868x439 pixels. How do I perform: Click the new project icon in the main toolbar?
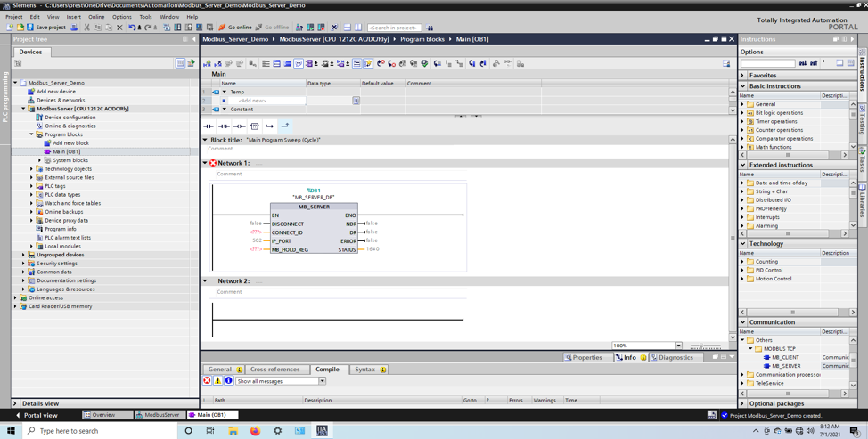coord(10,27)
